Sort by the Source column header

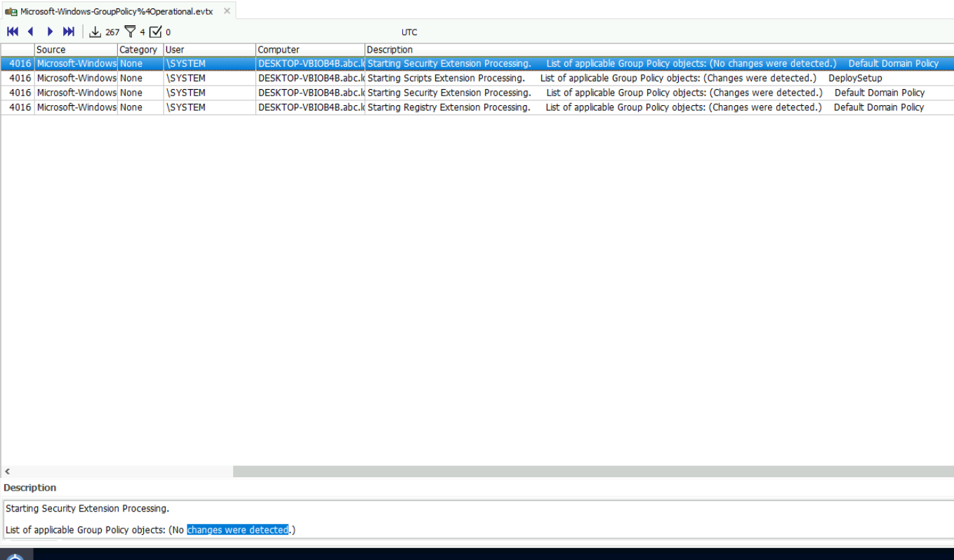(x=76, y=50)
